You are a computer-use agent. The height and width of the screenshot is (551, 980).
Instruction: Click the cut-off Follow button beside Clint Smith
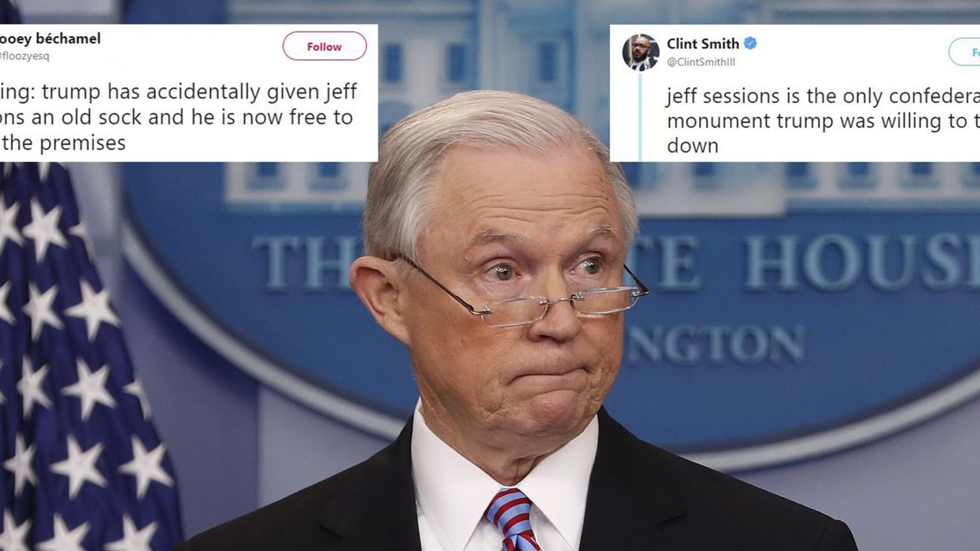pyautogui.click(x=964, y=52)
